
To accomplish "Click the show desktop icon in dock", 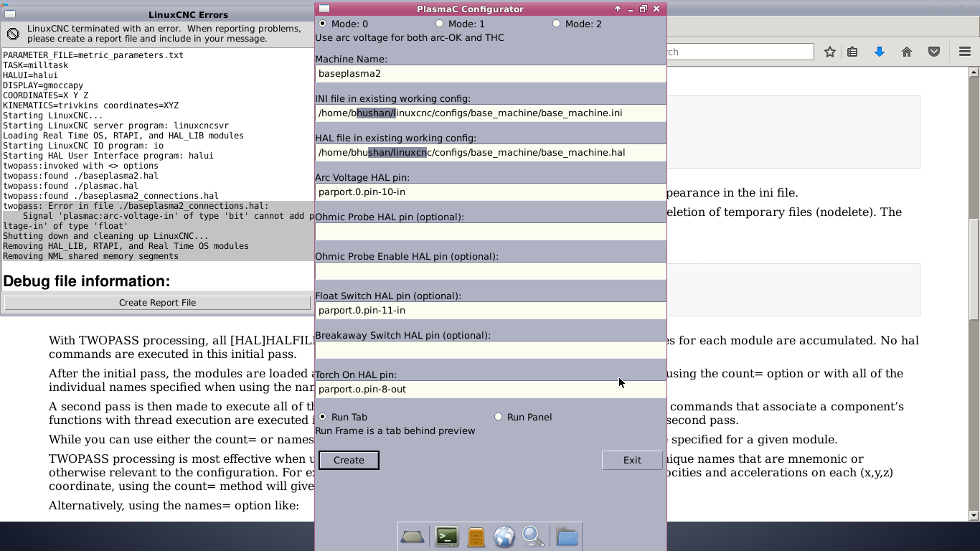I will pyautogui.click(x=413, y=537).
